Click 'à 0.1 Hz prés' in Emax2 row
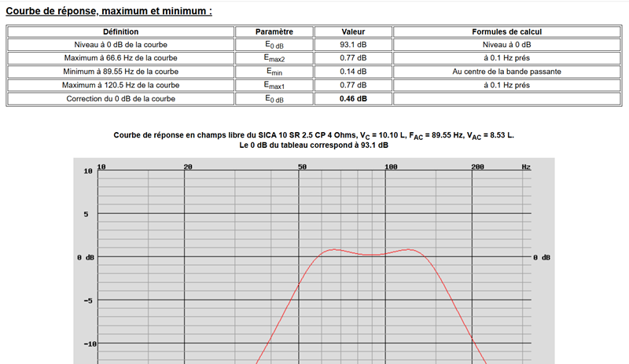This screenshot has height=364, width=629. click(507, 58)
